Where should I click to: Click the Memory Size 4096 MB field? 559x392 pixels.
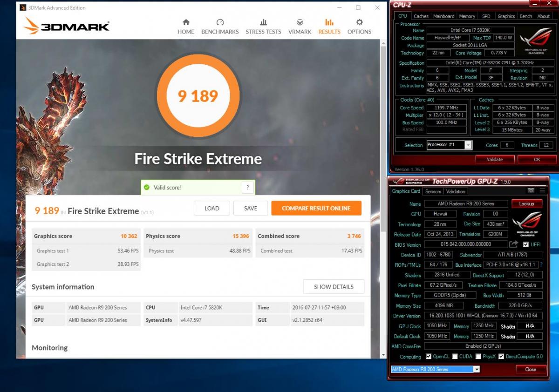coord(443,306)
